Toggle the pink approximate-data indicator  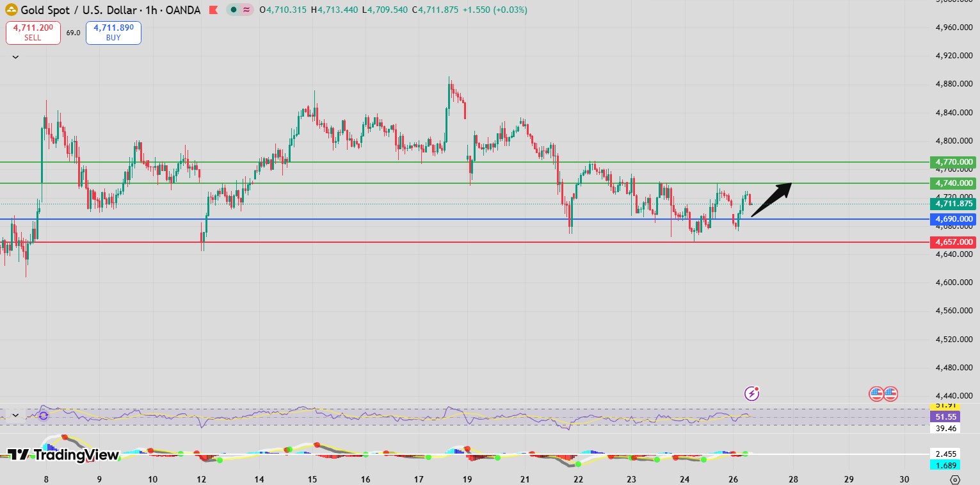click(x=246, y=10)
